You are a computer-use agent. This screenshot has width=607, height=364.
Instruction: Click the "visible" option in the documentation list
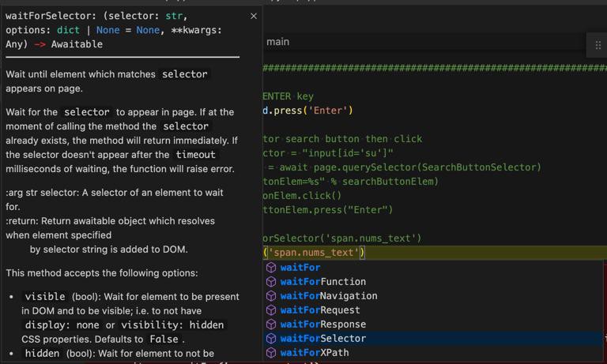[x=45, y=297]
